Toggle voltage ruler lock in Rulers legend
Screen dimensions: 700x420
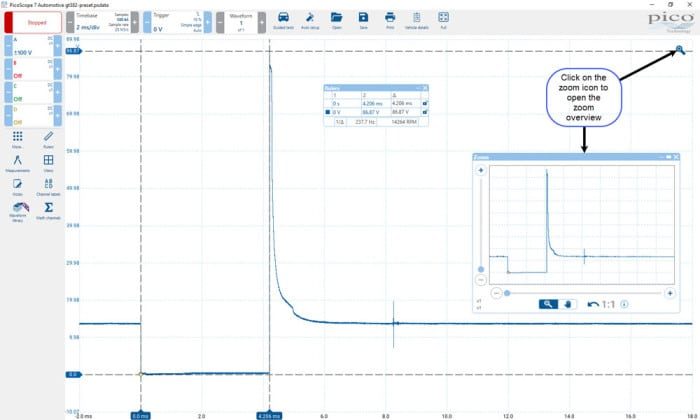point(425,112)
